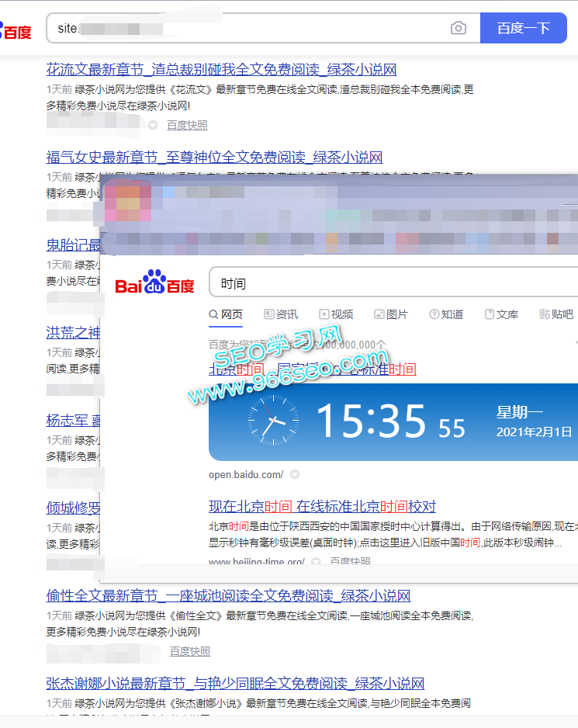Viewport: 578px width, 728px height.
Task: Open the 张杰谢娜小说最新章节 result link
Action: click(235, 684)
